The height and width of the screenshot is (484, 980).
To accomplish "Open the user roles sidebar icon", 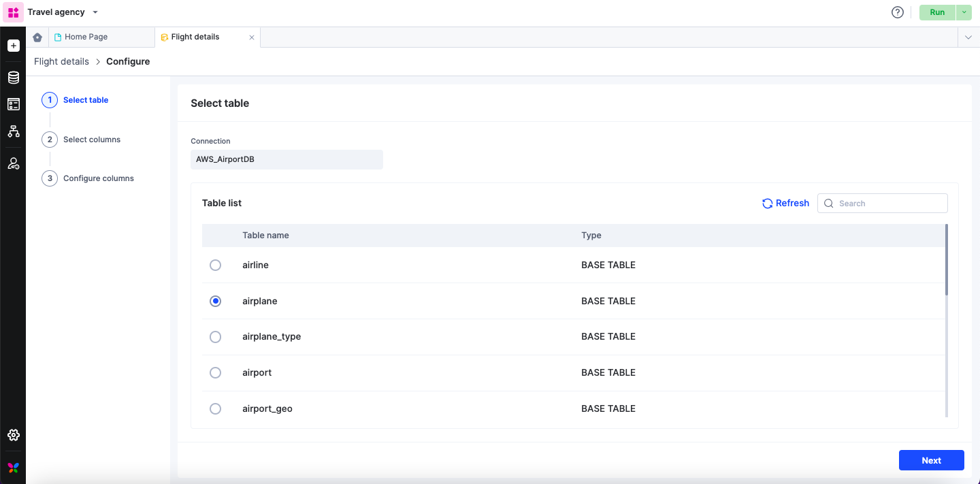I will click(13, 163).
